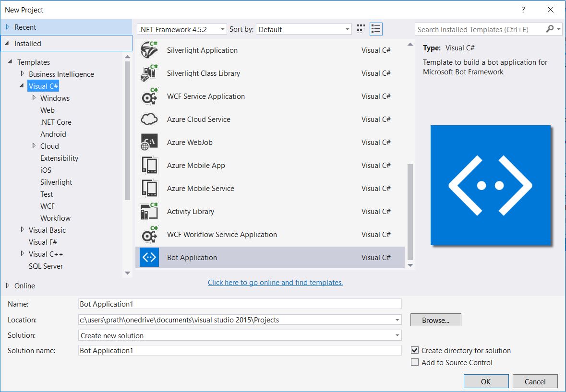Viewport: 566px width, 392px height.
Task: Click the Bot Application template icon
Action: coord(149,257)
